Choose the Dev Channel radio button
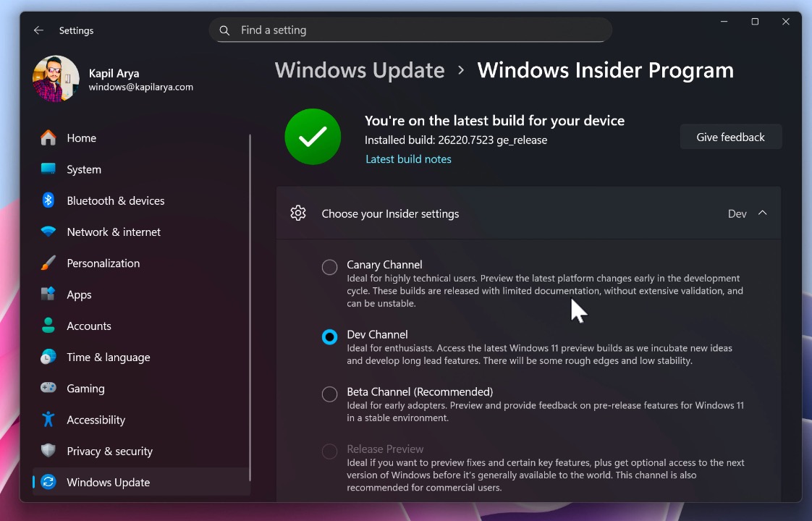Screen dimensions: 812x521 click(329, 336)
